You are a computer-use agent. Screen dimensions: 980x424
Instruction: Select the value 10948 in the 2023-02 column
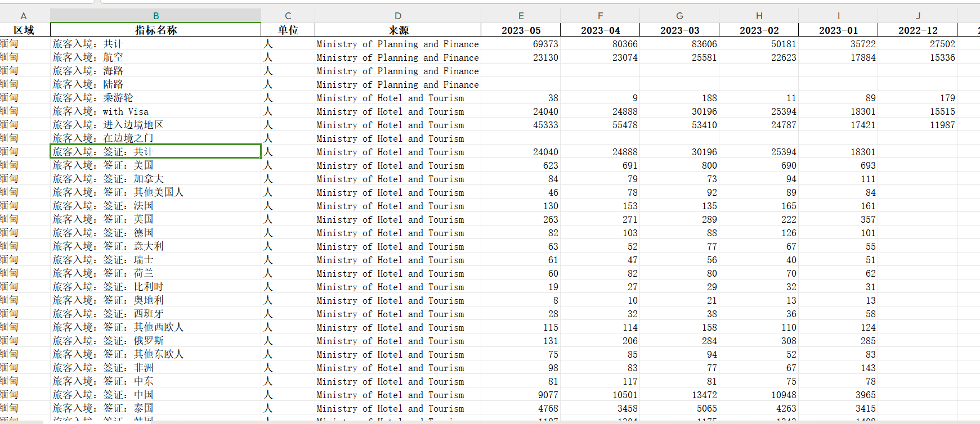(759, 394)
